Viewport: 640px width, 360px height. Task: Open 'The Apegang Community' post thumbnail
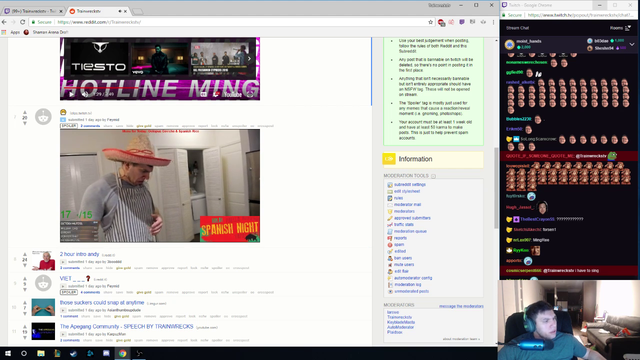[43, 331]
